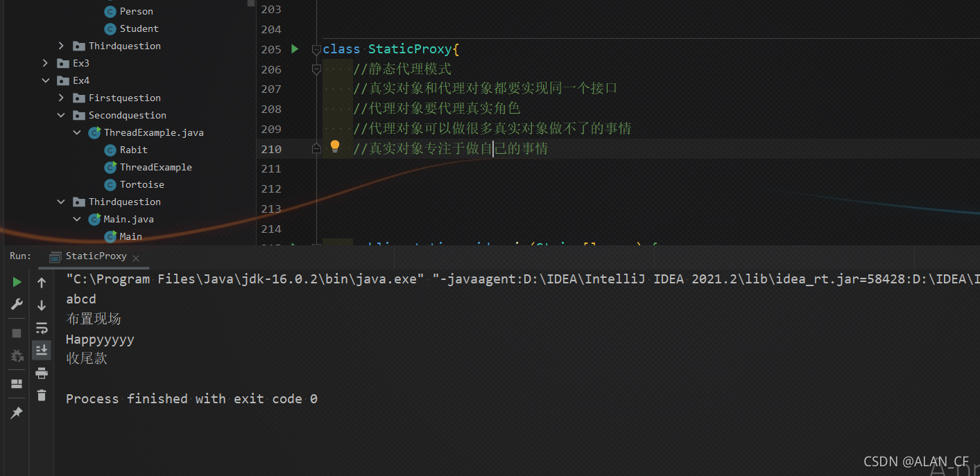
Task: Select the Ex4 folder label
Action: point(81,80)
